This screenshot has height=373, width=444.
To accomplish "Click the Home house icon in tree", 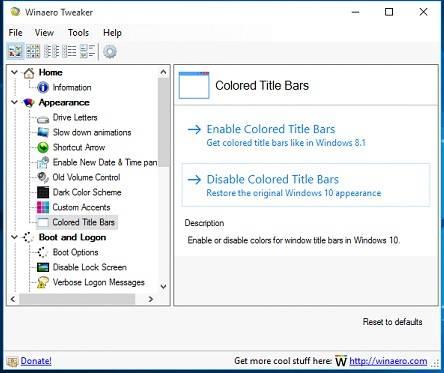I will pos(29,73).
